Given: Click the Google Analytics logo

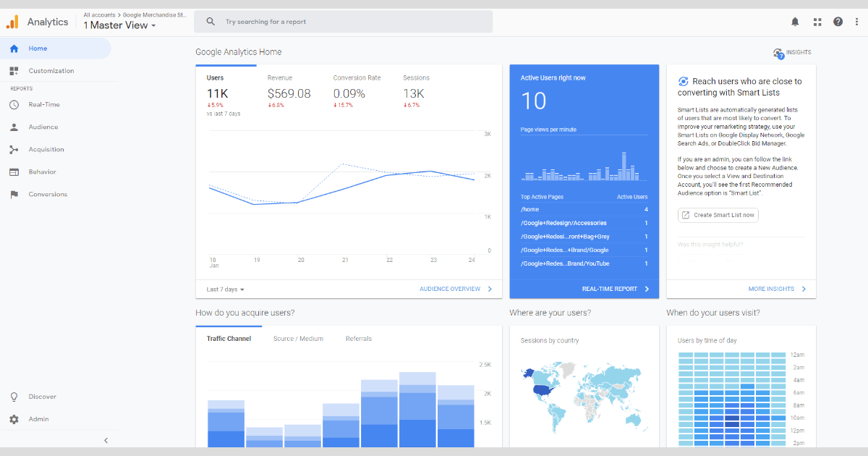Looking at the screenshot, I should tap(13, 22).
